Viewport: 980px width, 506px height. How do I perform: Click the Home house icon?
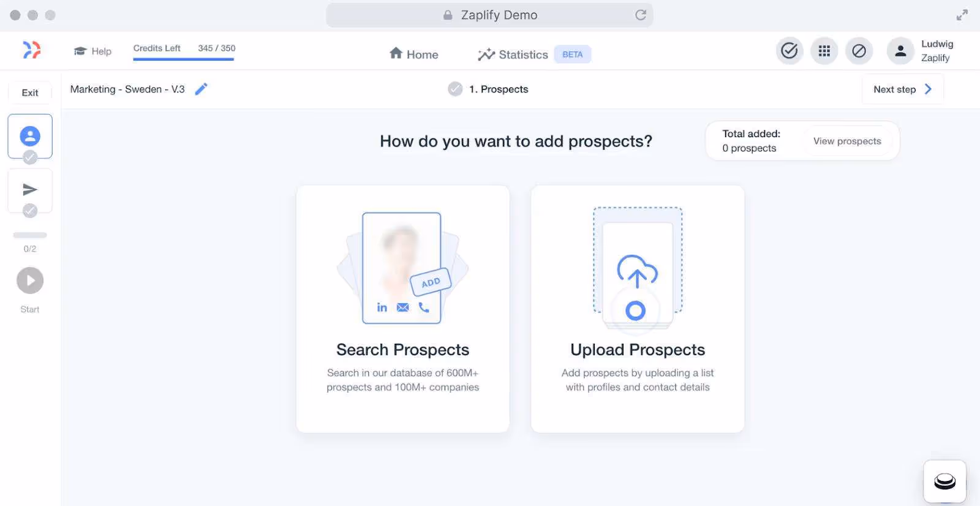396,53
